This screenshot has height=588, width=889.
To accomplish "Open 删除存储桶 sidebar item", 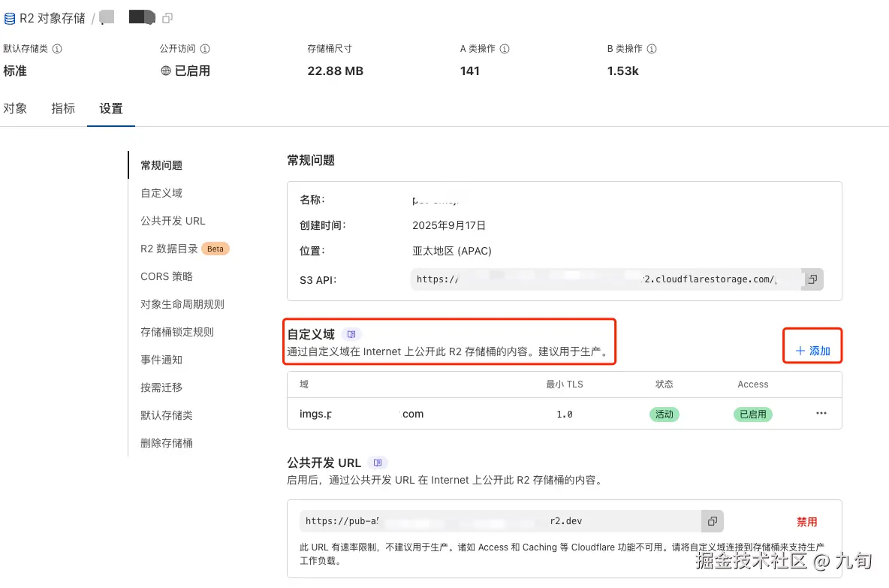I will 167,443.
